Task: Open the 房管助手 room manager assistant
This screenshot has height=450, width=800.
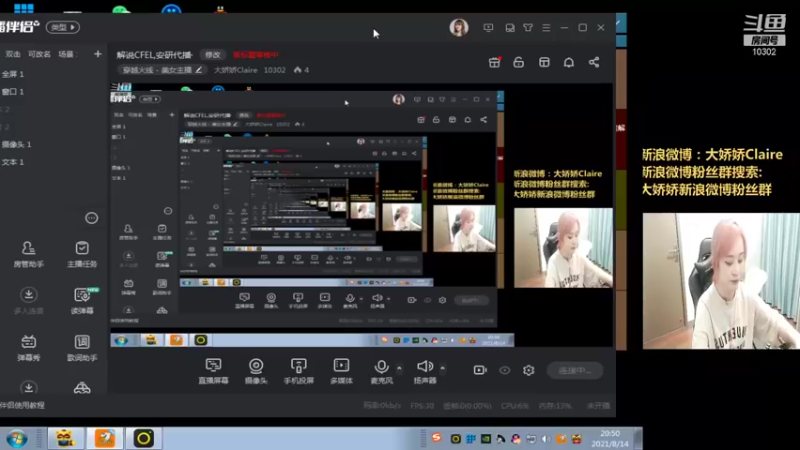Action: 29,254
